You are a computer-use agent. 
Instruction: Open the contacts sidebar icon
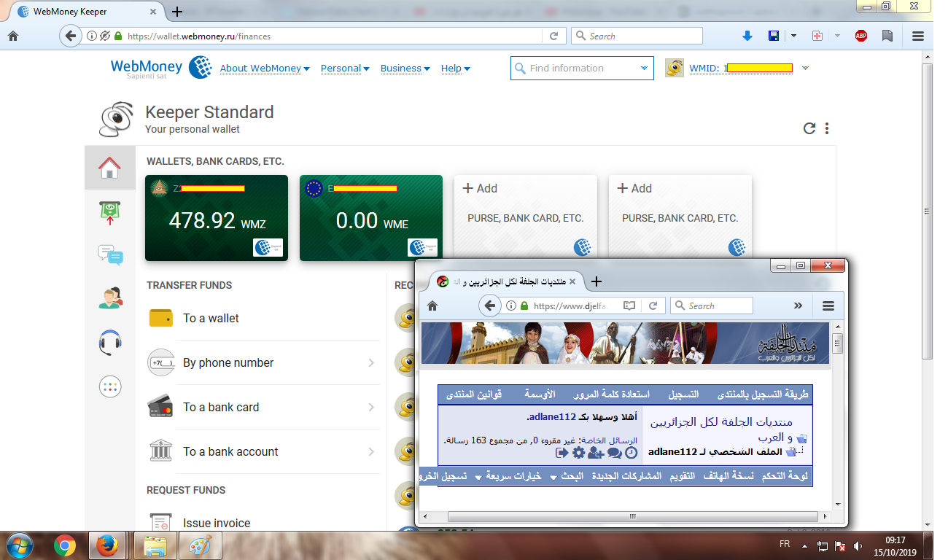[110, 298]
